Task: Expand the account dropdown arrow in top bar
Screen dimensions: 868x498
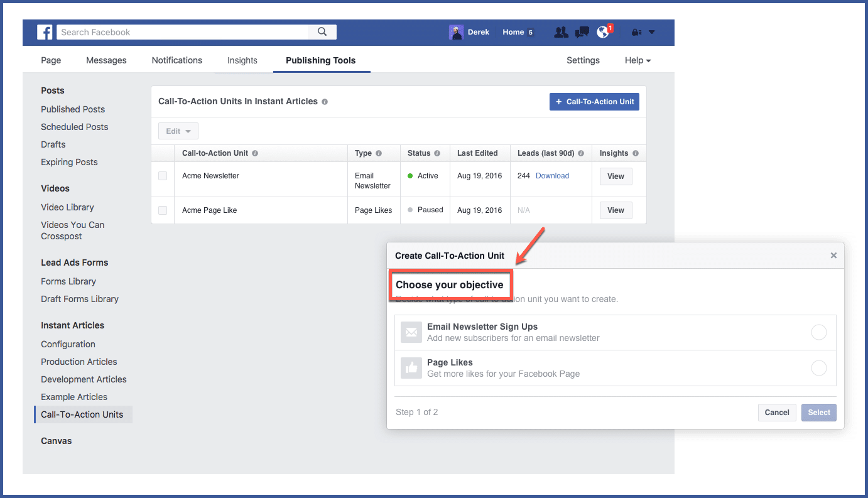Action: point(651,33)
